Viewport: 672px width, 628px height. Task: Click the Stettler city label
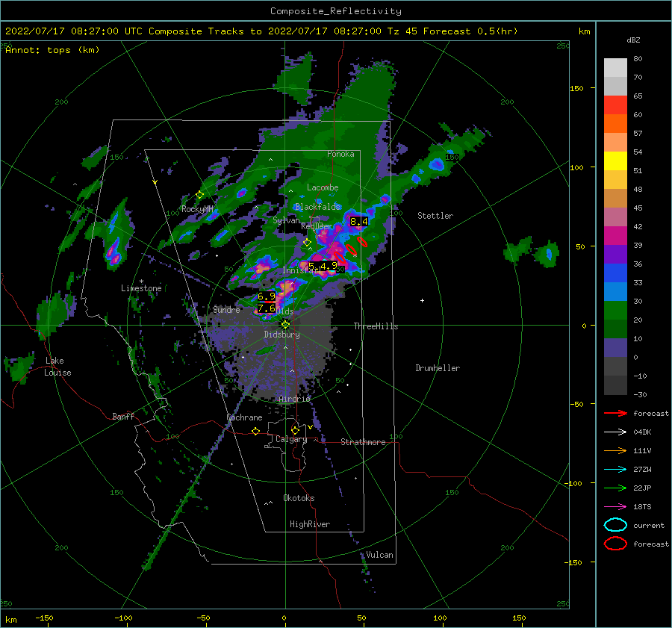[x=435, y=216]
